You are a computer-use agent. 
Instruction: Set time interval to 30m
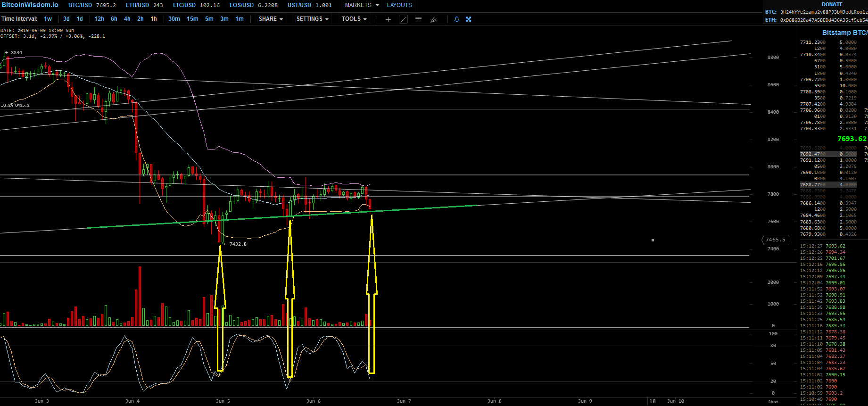coord(174,19)
